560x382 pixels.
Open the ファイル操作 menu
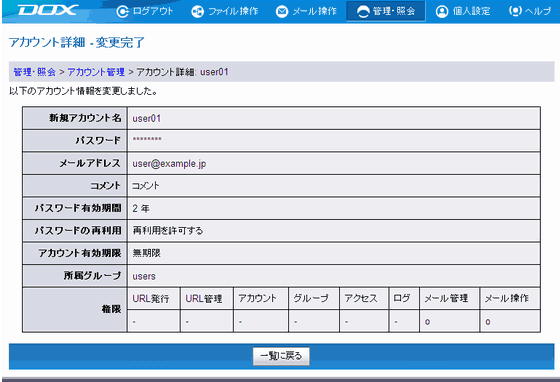[225, 11]
